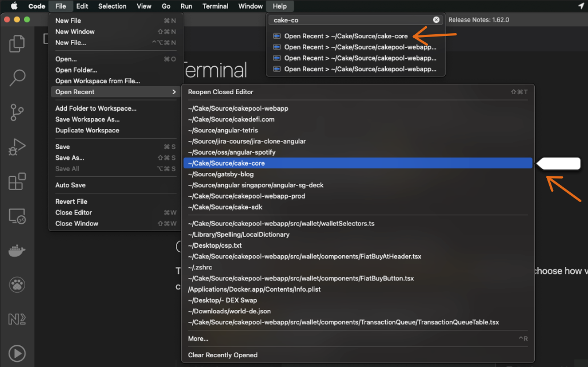The width and height of the screenshot is (588, 367).
Task: Open recent file FiatBuyButton.tsx
Action: [x=358, y=278]
